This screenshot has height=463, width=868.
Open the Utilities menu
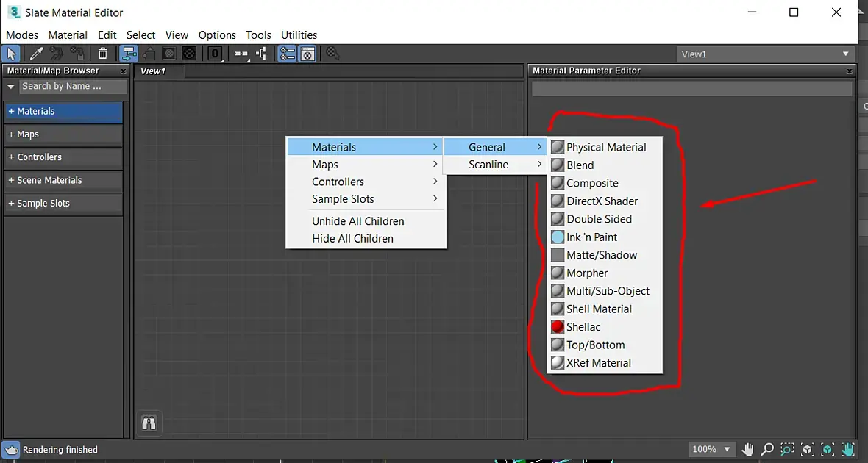pyautogui.click(x=299, y=35)
